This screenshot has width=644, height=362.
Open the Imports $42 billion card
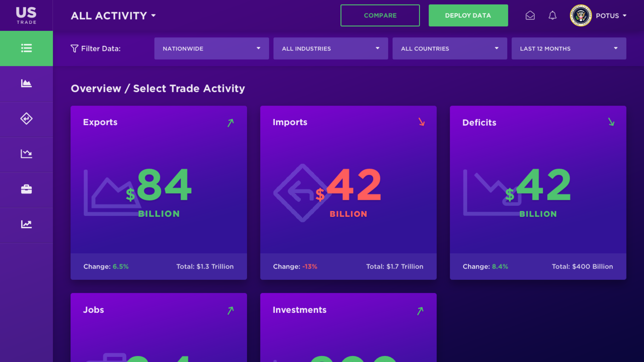click(348, 192)
